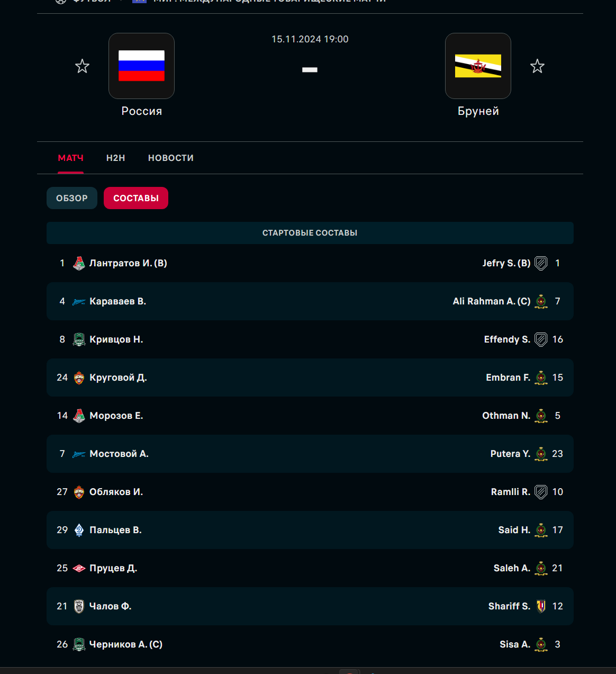Open player Ali Rahman A. profile
This screenshot has width=616, height=674.
[491, 301]
